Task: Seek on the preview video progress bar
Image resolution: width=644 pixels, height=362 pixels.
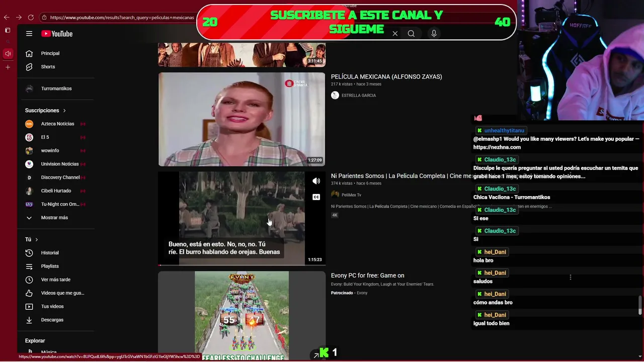Action: point(242,265)
